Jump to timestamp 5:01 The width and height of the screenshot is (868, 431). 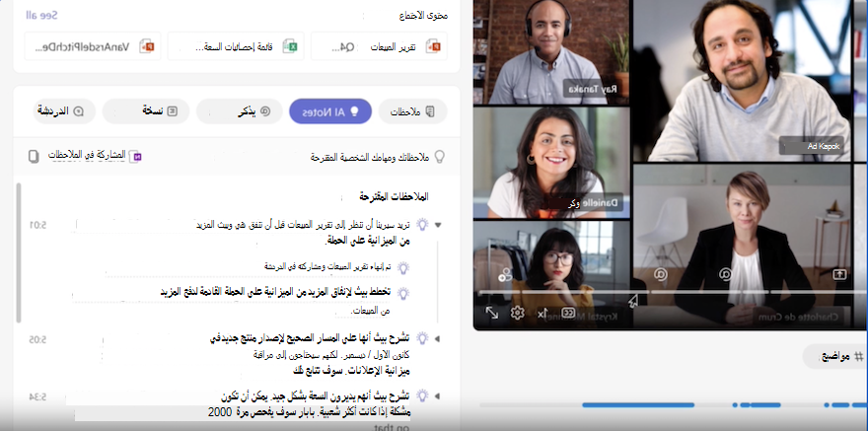pyautogui.click(x=38, y=225)
